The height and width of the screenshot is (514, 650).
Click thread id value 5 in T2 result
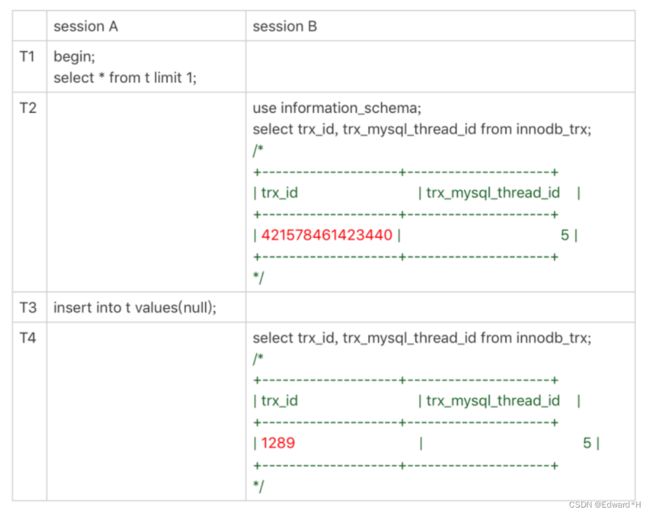pyautogui.click(x=565, y=235)
